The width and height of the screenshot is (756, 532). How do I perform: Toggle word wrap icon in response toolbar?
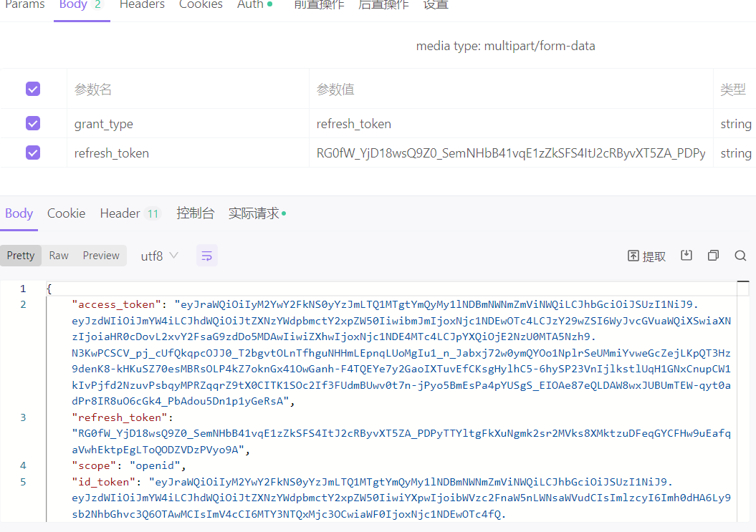coord(207,256)
